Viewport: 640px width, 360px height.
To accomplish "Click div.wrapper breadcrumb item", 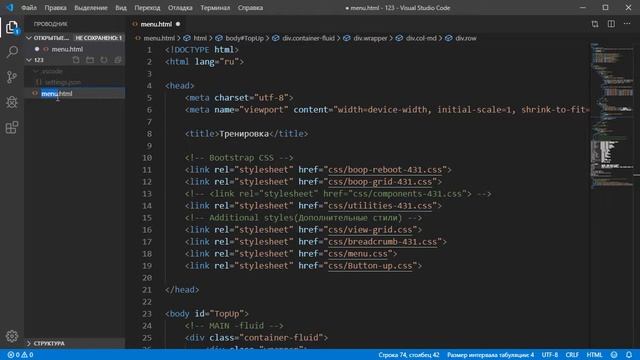I will coord(370,38).
